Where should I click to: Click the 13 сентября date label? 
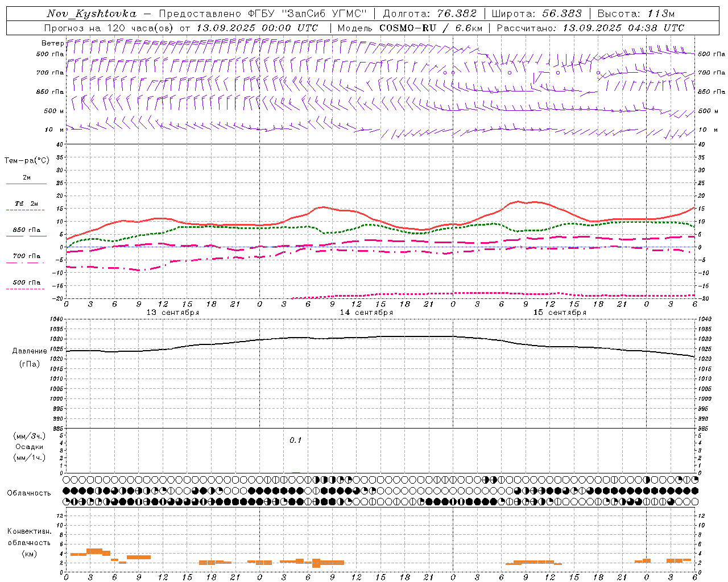173,313
